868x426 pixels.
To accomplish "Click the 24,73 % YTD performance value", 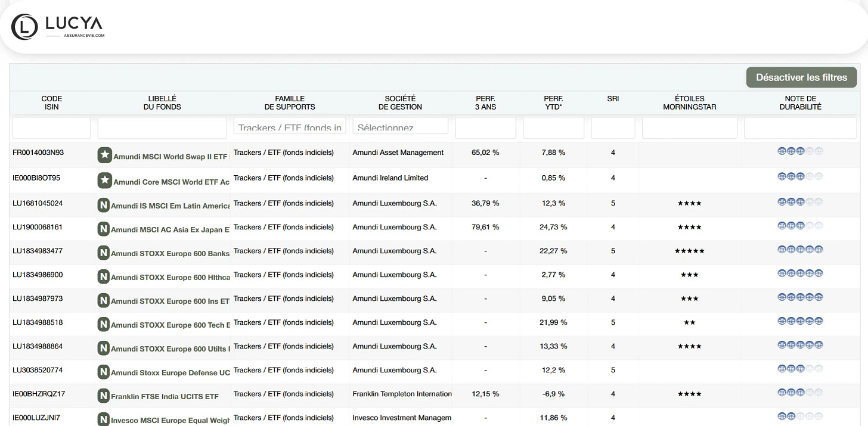I will (553, 227).
